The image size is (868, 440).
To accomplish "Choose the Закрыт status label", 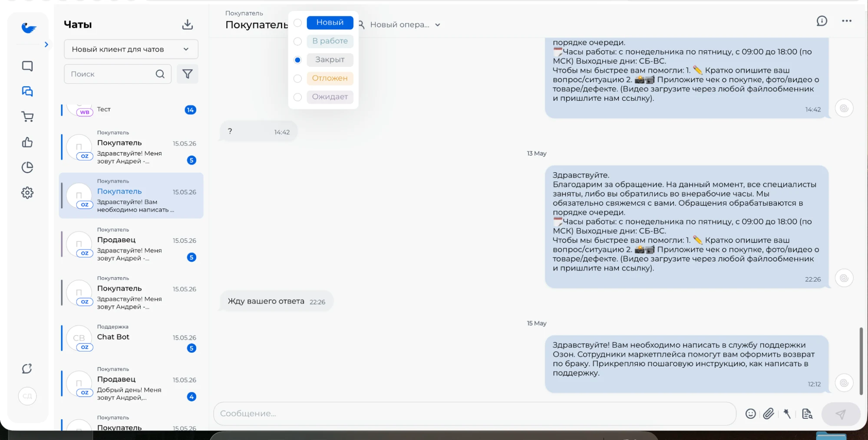I will (330, 60).
